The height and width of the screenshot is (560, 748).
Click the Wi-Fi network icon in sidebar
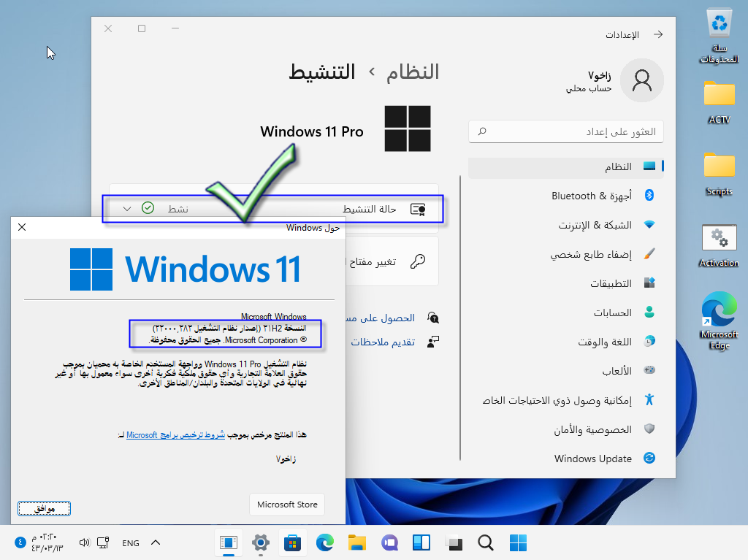[x=649, y=224]
